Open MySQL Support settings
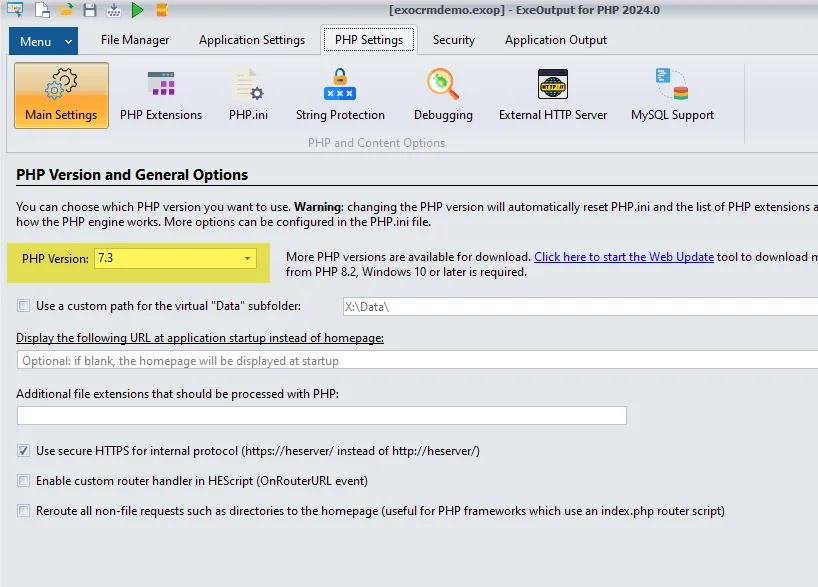This screenshot has width=818, height=587. 672,95
